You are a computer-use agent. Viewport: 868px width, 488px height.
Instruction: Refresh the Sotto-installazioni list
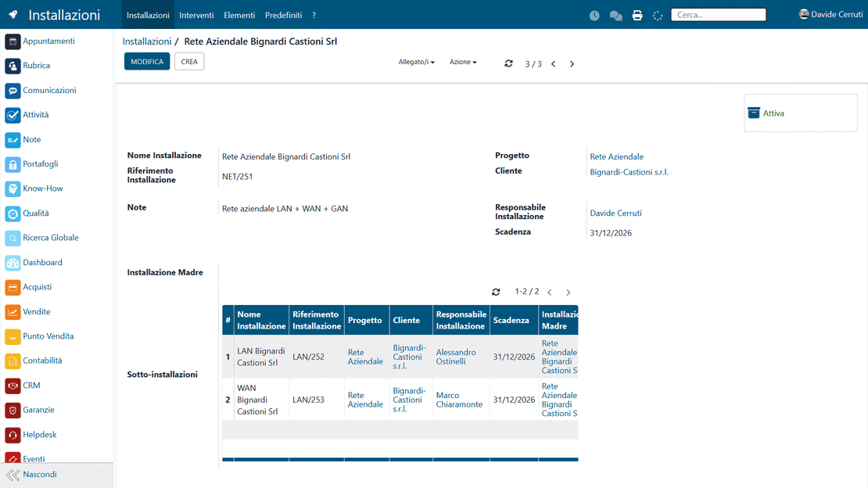point(496,292)
